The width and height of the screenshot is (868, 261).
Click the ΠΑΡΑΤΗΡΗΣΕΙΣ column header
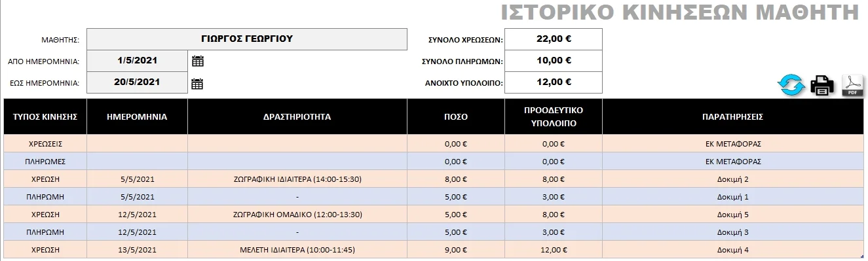[x=733, y=117]
